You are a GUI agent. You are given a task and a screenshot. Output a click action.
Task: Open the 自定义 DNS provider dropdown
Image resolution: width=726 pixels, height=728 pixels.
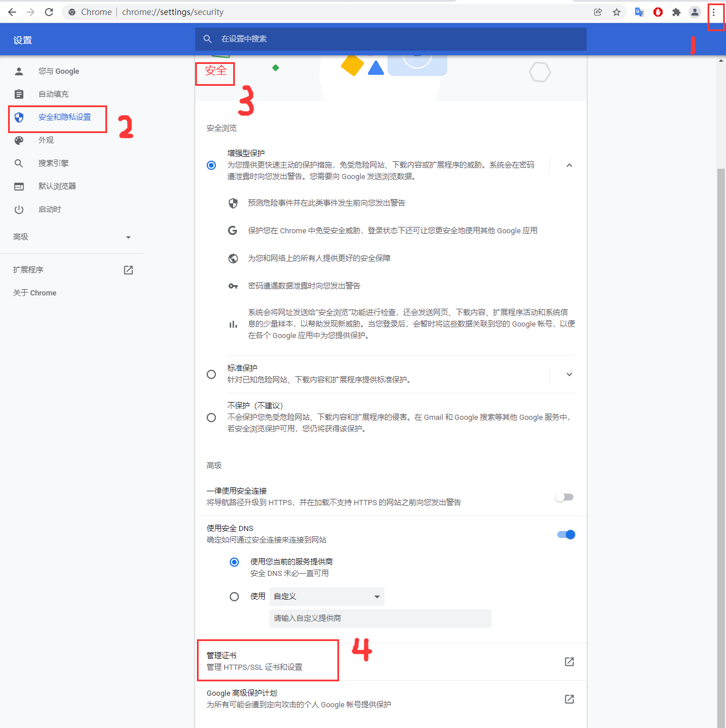[x=327, y=597]
